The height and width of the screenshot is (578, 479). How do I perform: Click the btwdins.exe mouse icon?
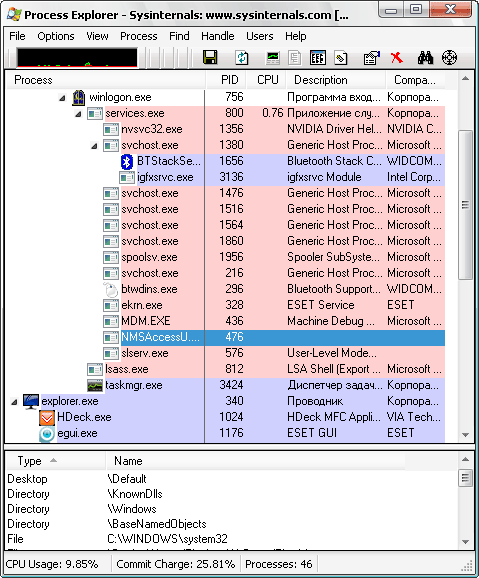111,289
